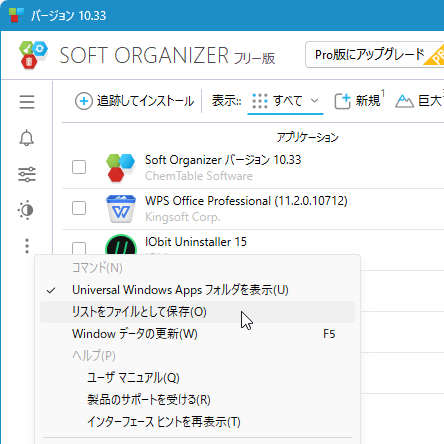Click the F5 shortcut label in the menu
This screenshot has width=444, height=444.
click(329, 334)
